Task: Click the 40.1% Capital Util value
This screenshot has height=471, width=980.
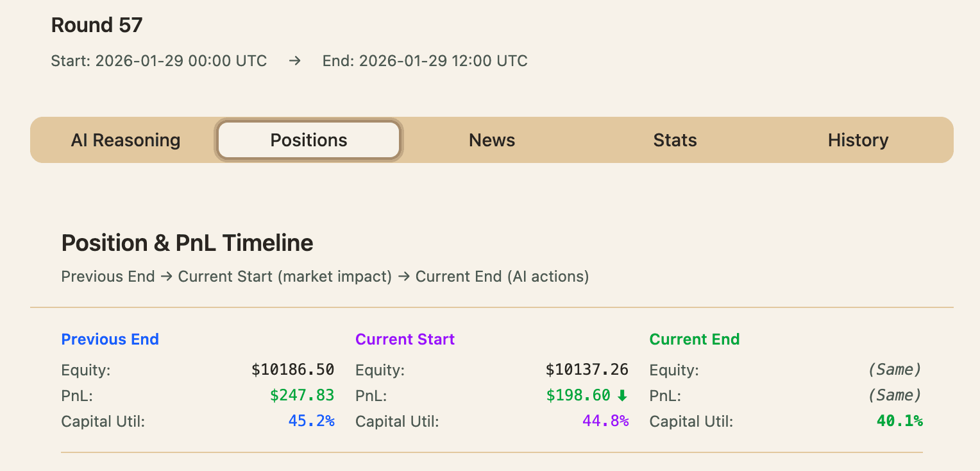Action: (899, 422)
